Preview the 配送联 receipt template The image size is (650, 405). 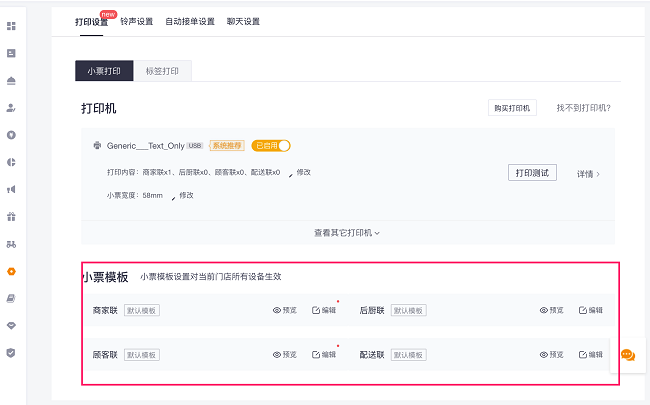point(551,354)
